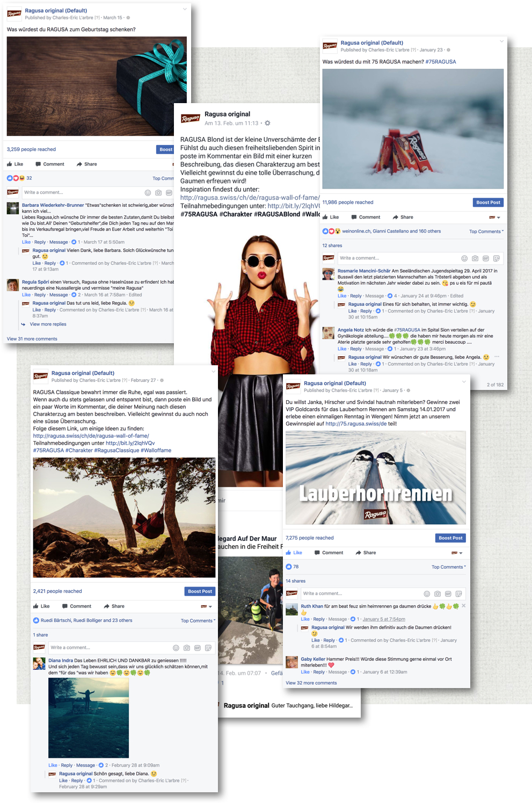Image resolution: width=532 pixels, height=803 pixels.
Task: Open Diana Indra's comment photo
Action: [x=89, y=718]
